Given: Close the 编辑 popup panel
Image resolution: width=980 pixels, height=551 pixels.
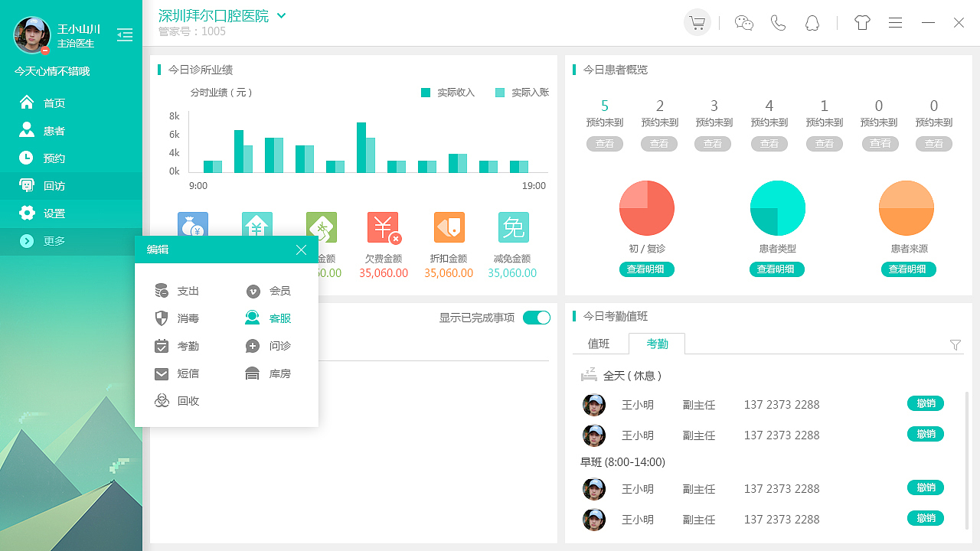Looking at the screenshot, I should tap(301, 249).
